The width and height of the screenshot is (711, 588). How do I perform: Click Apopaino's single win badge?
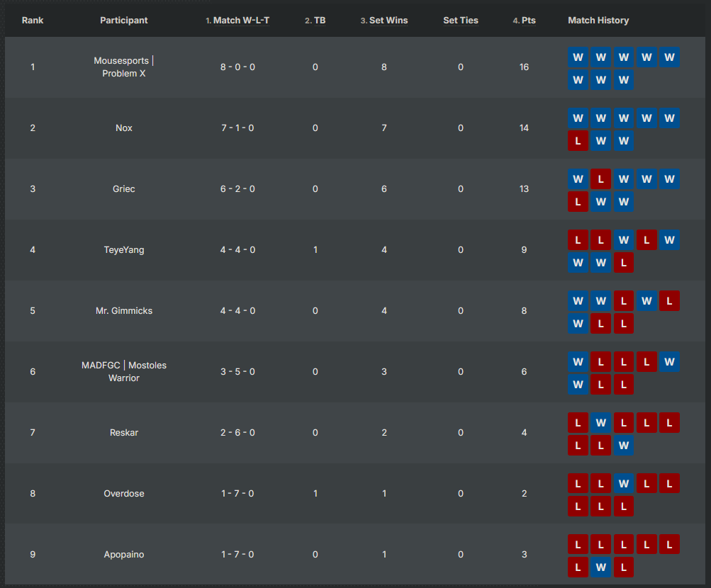pos(600,567)
